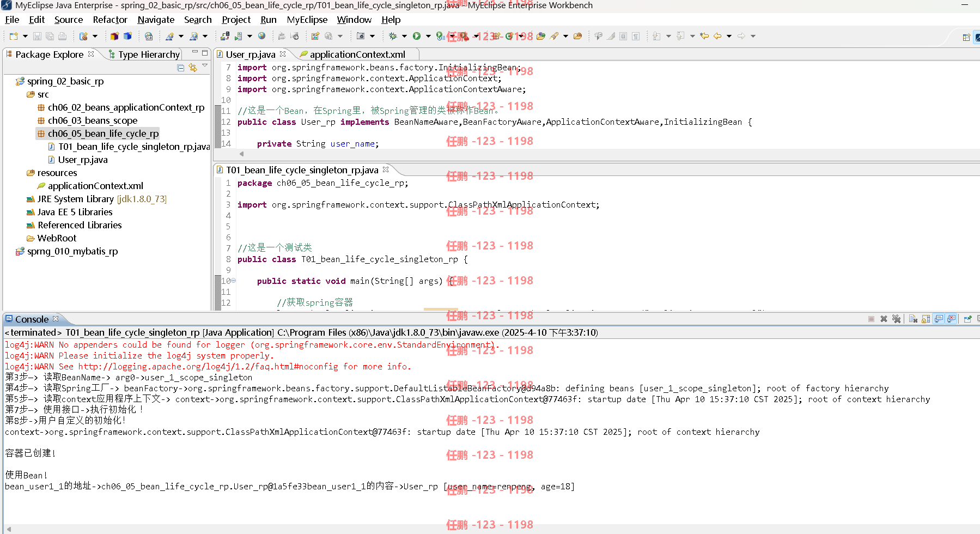Toggle Scroll Lock in Console
The height and width of the screenshot is (534, 980).
click(926, 319)
